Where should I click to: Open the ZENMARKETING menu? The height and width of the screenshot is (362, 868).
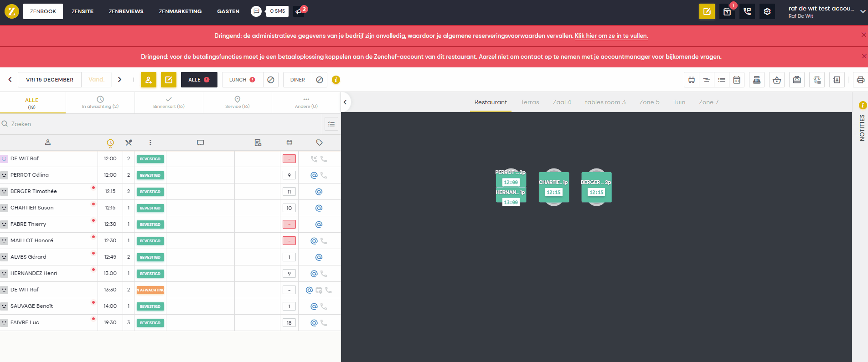(x=180, y=11)
